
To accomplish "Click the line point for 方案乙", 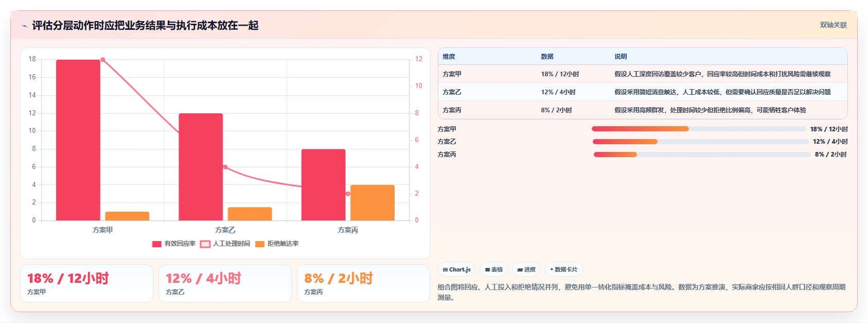I will (225, 167).
